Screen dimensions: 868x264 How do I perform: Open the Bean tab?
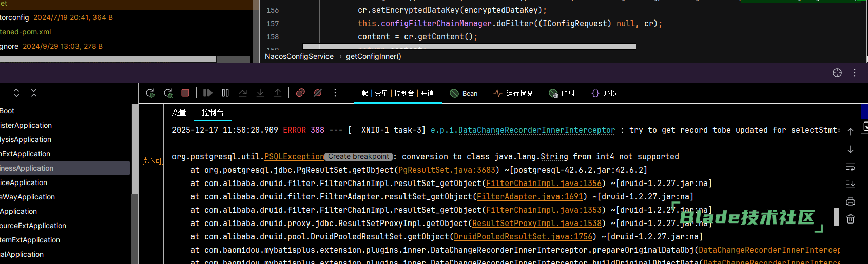pyautogui.click(x=464, y=93)
